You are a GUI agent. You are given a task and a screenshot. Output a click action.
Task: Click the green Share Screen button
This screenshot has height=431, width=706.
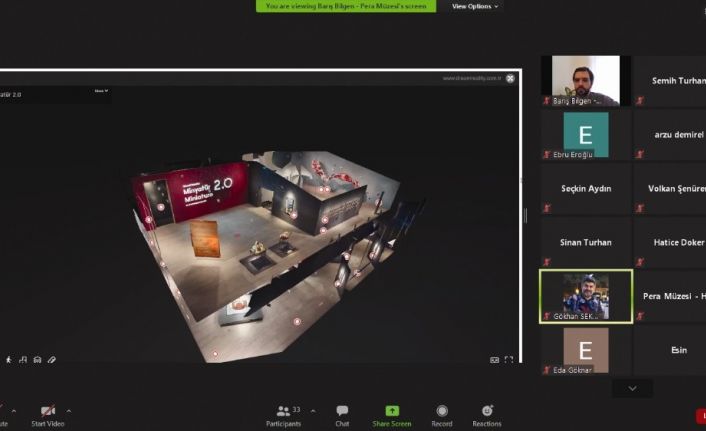(x=392, y=415)
